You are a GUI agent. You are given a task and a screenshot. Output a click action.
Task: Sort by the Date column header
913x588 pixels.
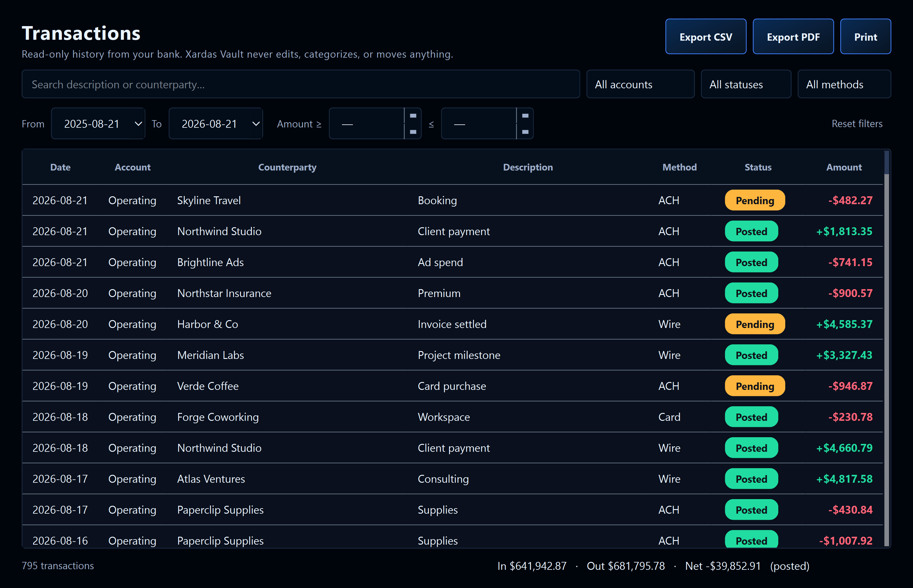[60, 167]
